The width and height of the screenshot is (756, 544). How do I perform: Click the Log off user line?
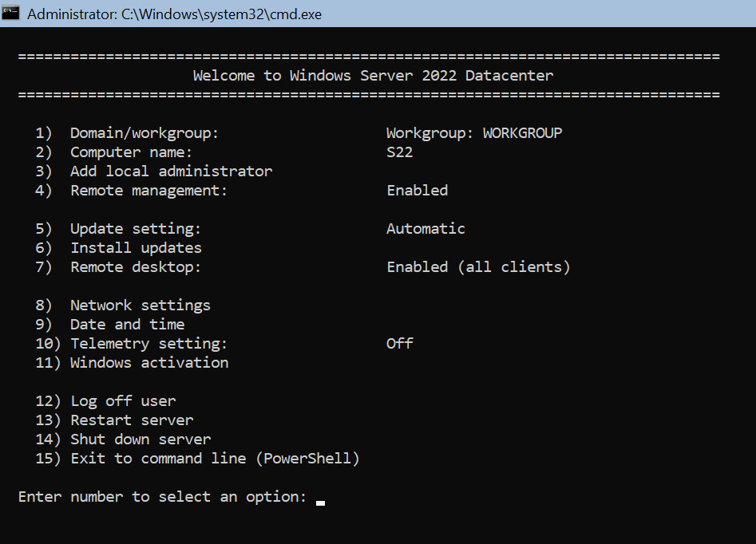pos(105,401)
